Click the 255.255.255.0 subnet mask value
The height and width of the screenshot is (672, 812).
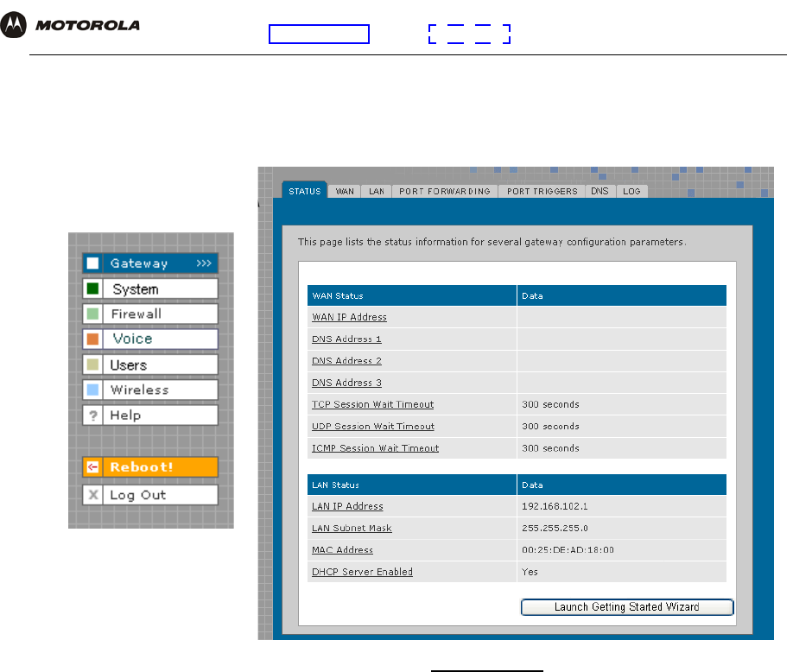(x=555, y=528)
